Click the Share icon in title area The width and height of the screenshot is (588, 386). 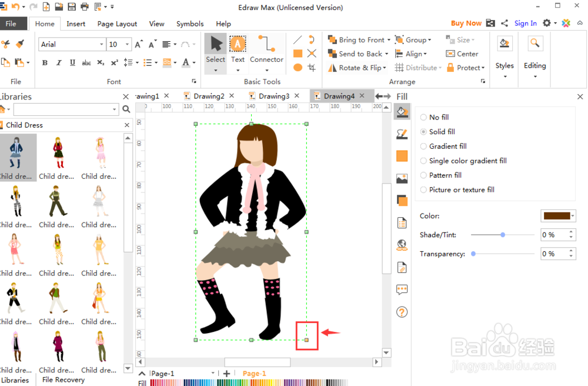pos(505,24)
